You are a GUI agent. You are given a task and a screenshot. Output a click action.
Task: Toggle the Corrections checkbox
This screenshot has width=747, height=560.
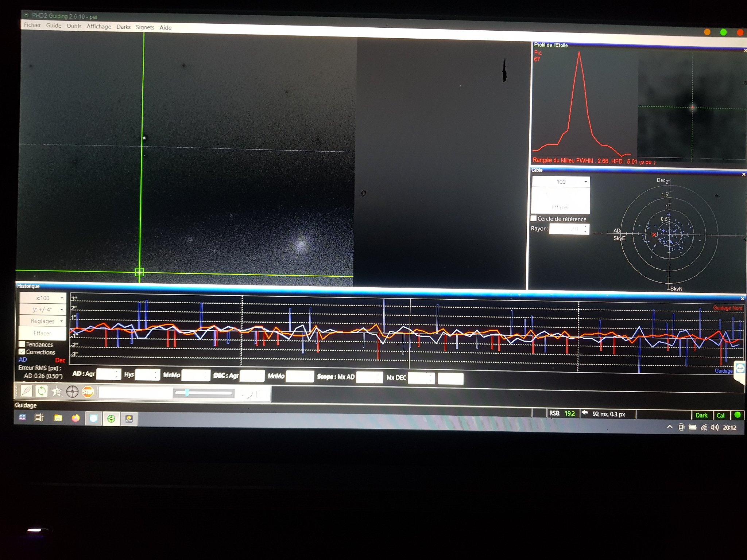[x=22, y=351]
